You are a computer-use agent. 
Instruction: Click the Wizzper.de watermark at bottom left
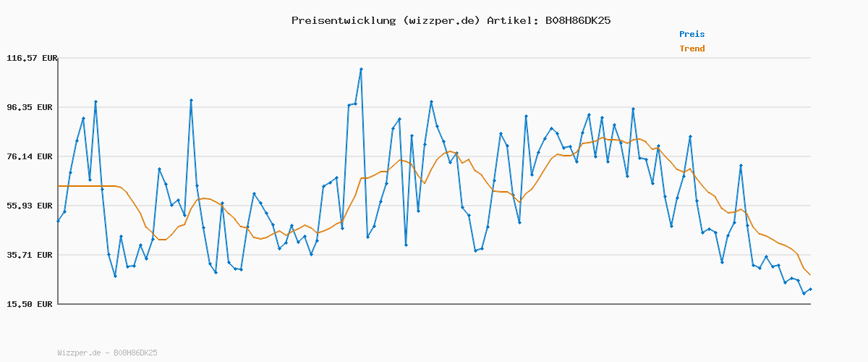tap(79, 353)
